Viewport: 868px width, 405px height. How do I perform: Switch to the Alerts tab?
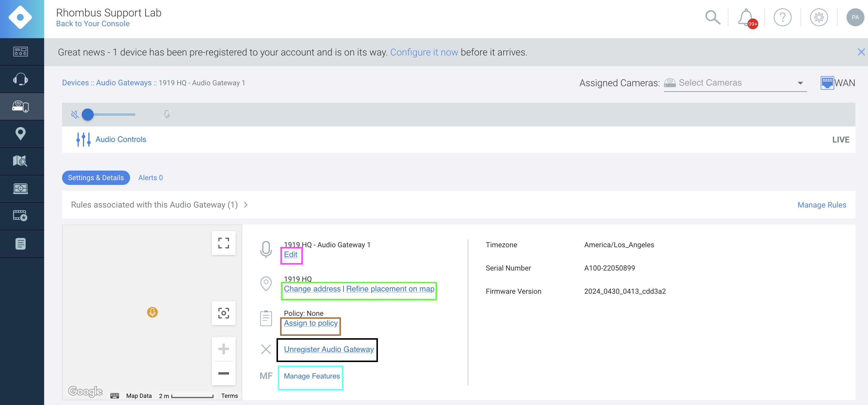tap(150, 177)
